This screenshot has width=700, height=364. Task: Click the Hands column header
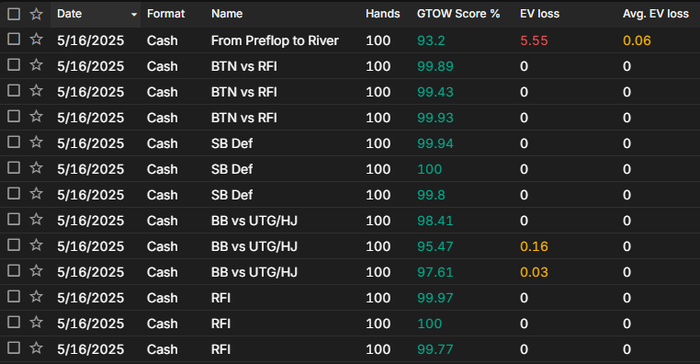tap(383, 14)
